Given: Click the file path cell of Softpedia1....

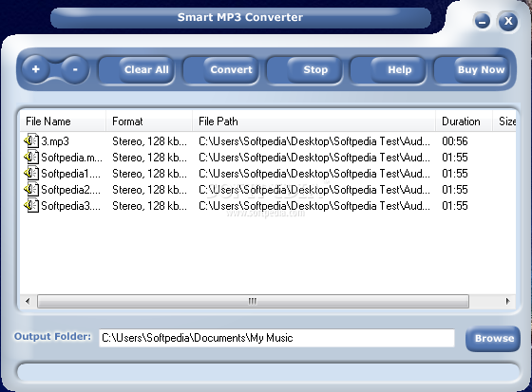Looking at the screenshot, I should point(314,174).
